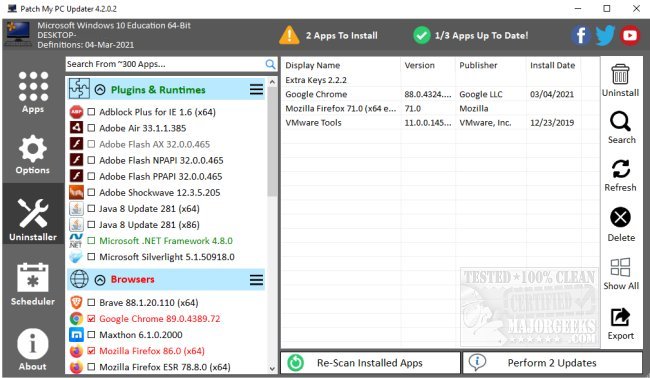Click Microsoft .NET Framework 4.8.0 label
The width and height of the screenshot is (650, 378).
point(166,241)
